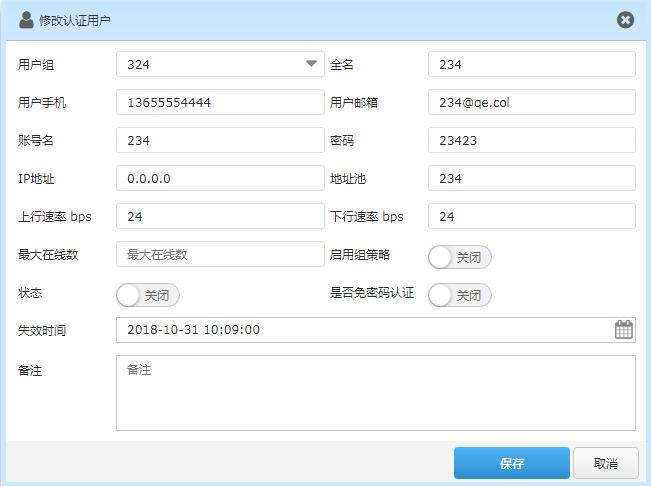Expand the 用户组 dropdown arrow

tap(311, 63)
